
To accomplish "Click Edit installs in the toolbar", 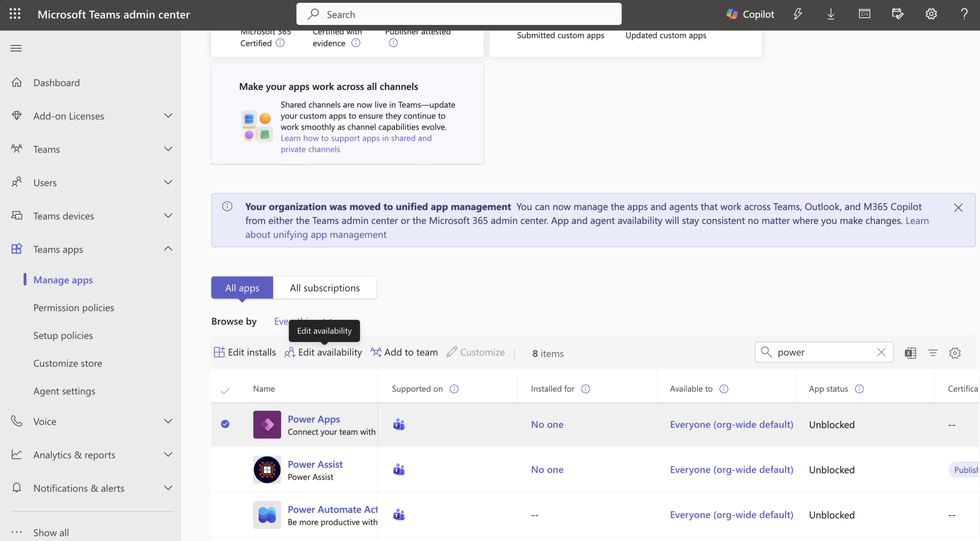I will [245, 352].
